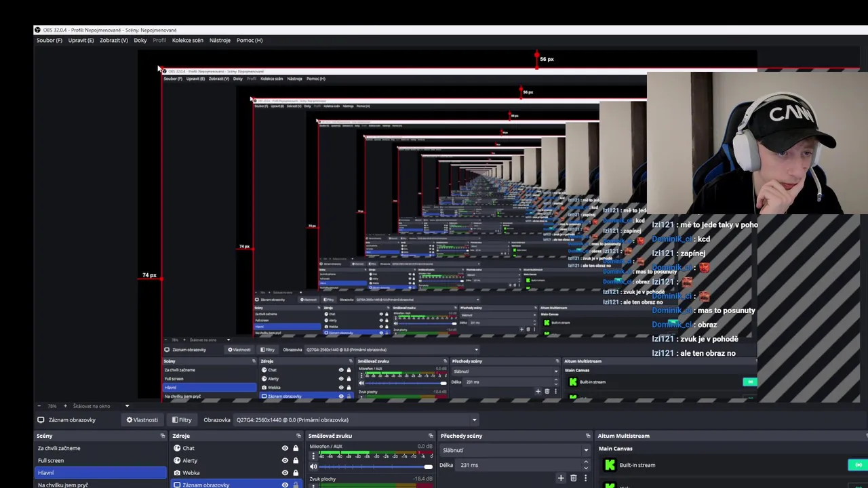Toggle visibility eye of Webka source
The height and width of the screenshot is (488, 868).
[x=285, y=472]
